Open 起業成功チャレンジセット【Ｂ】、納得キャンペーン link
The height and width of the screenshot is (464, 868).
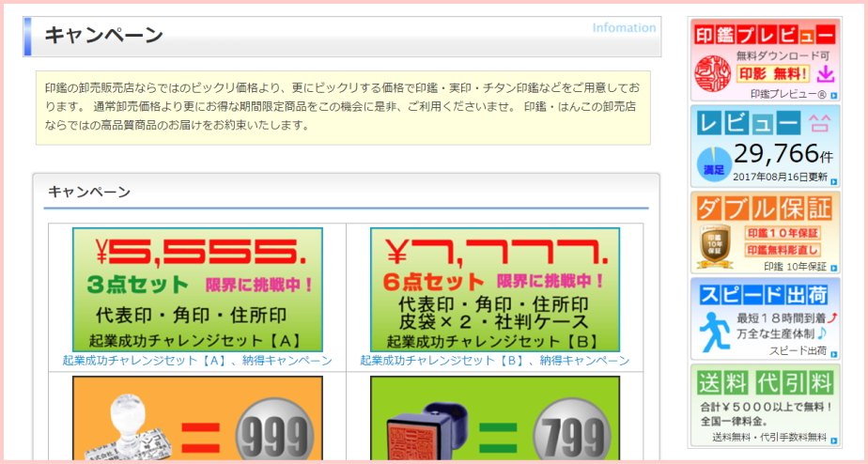[x=495, y=361]
